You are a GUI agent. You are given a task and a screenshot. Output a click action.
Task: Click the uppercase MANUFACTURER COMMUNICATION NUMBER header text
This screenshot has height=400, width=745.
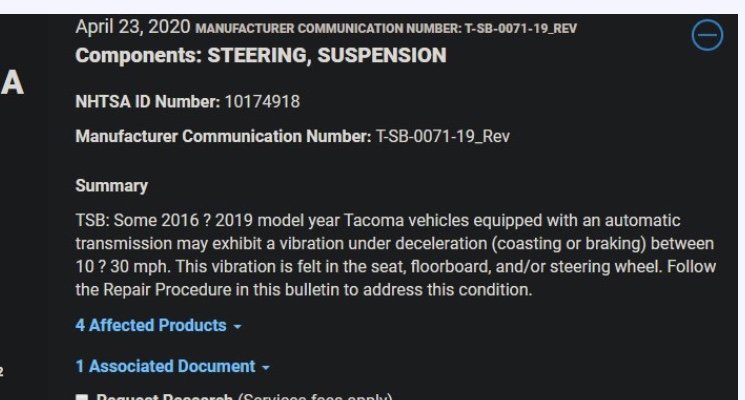(386, 29)
